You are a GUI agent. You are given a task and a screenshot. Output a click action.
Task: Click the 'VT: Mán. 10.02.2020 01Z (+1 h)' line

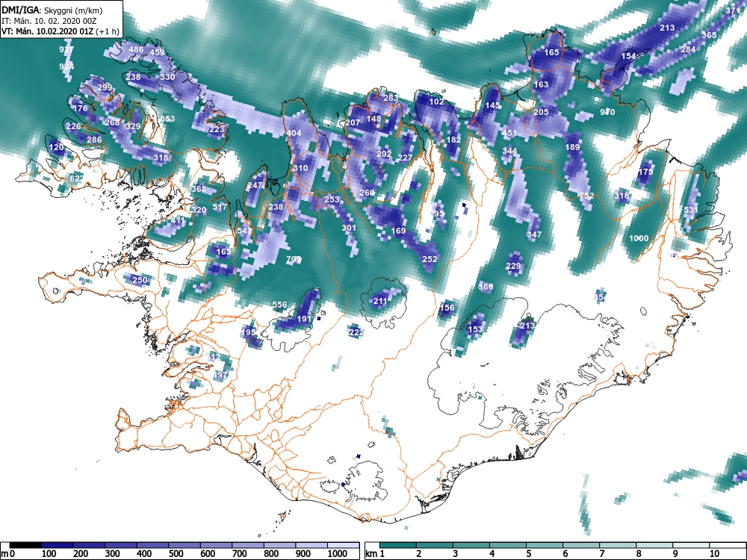pyautogui.click(x=60, y=31)
